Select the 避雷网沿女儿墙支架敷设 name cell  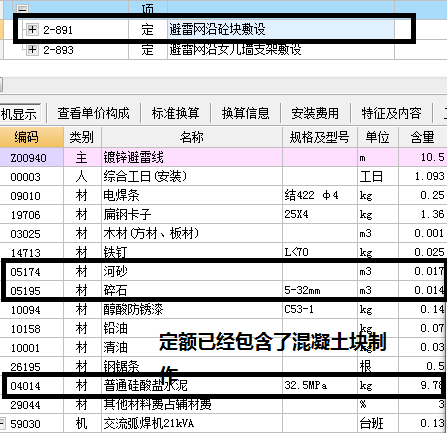pyautogui.click(x=281, y=50)
